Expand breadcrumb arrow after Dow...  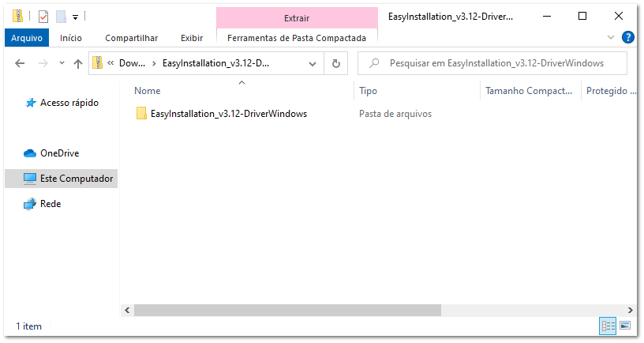point(154,63)
